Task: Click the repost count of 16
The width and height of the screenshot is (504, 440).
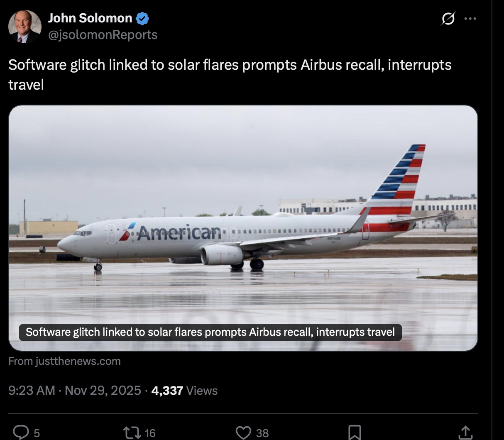Action: click(150, 433)
